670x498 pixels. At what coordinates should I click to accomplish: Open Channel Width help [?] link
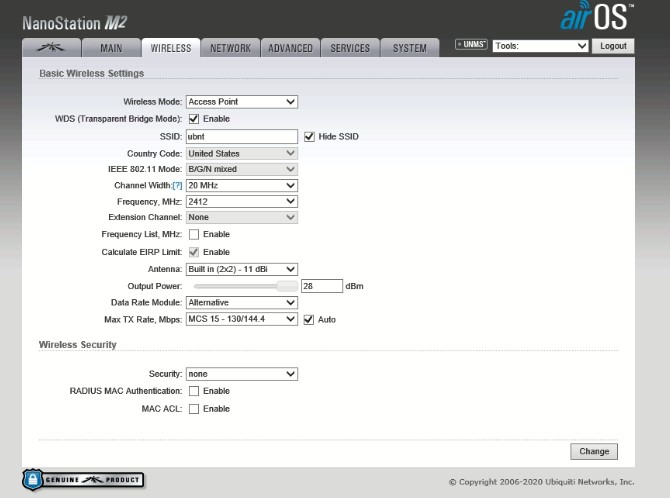pyautogui.click(x=177, y=186)
